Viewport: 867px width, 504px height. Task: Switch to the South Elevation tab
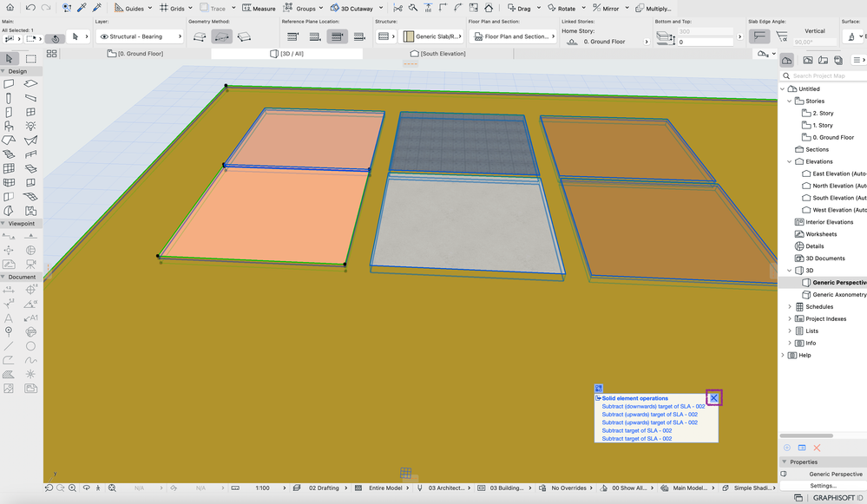438,54
